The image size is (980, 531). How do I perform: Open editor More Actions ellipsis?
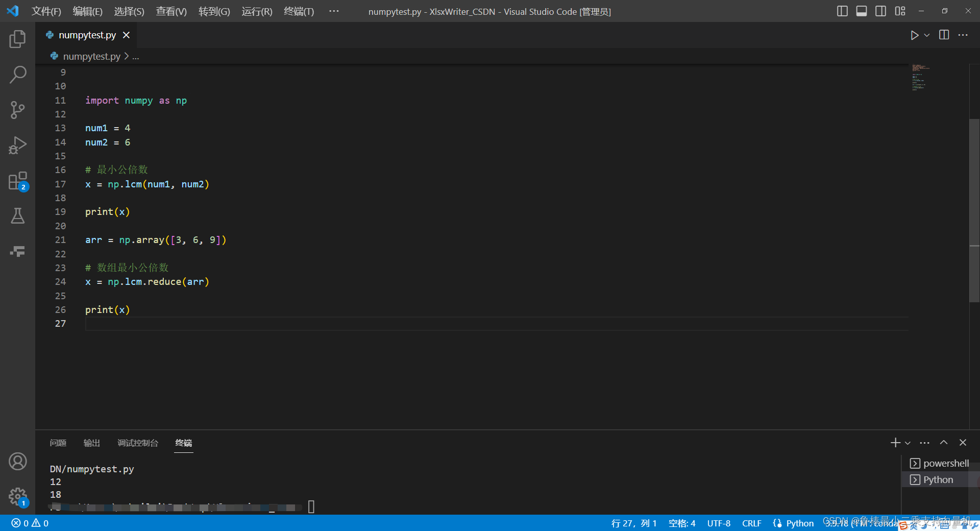coord(963,35)
